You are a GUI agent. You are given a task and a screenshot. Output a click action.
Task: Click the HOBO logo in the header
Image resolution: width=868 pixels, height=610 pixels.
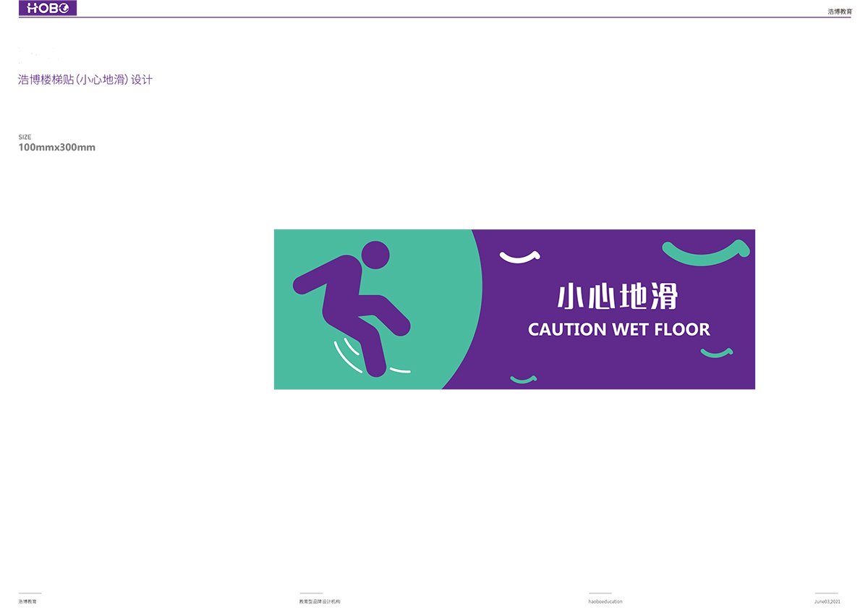click(x=48, y=9)
